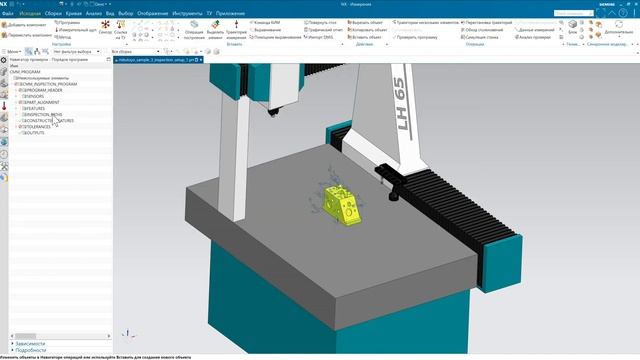Click the navigator horizontal scrollbar thumb
Viewport: 640px width, 360px height.
coord(25,336)
